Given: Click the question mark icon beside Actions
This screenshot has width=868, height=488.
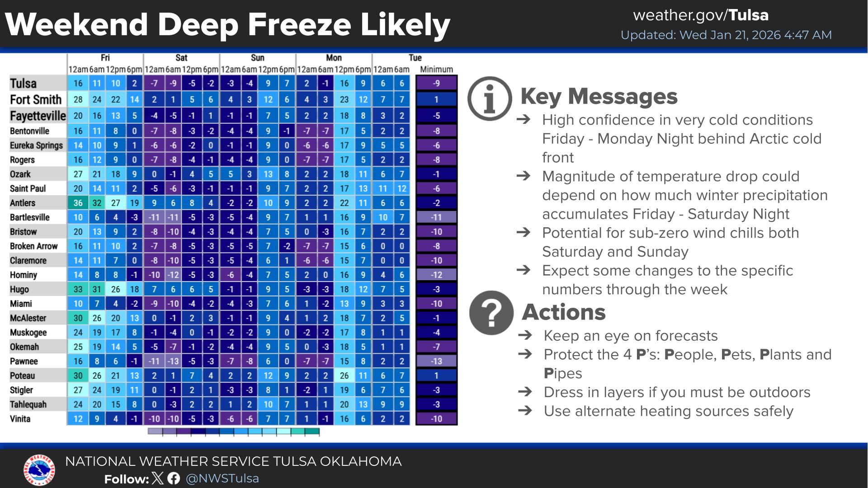Looking at the screenshot, I should pos(491,313).
